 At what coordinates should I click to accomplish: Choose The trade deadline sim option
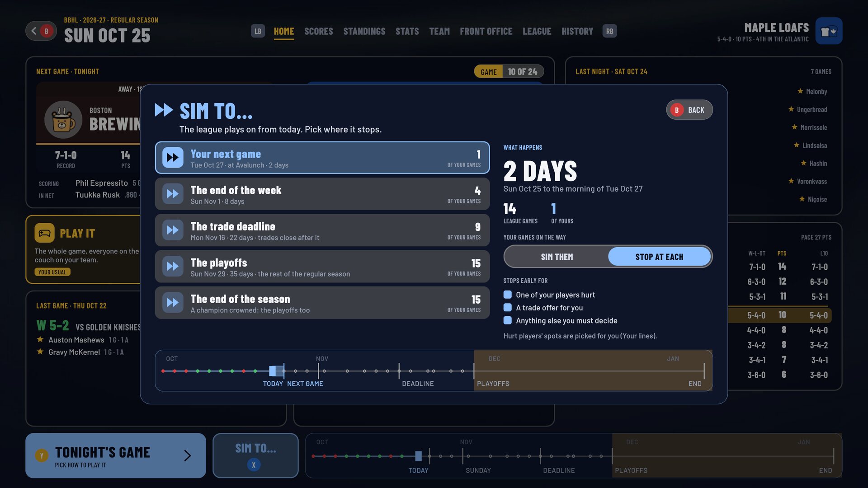coord(322,230)
